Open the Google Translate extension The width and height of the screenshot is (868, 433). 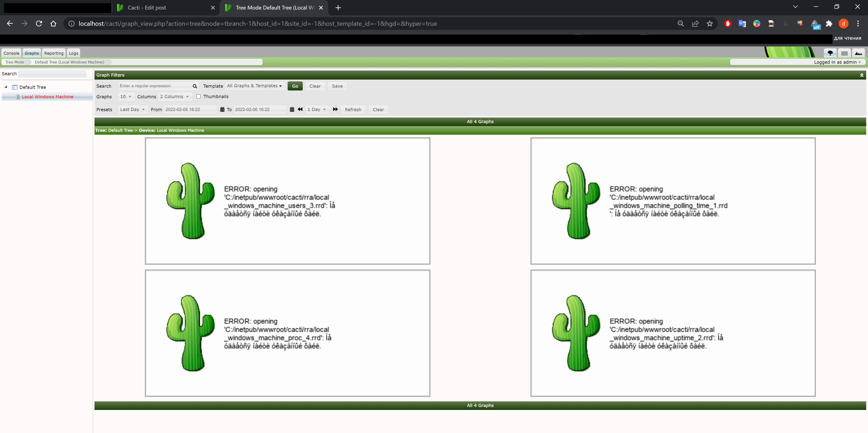(742, 24)
